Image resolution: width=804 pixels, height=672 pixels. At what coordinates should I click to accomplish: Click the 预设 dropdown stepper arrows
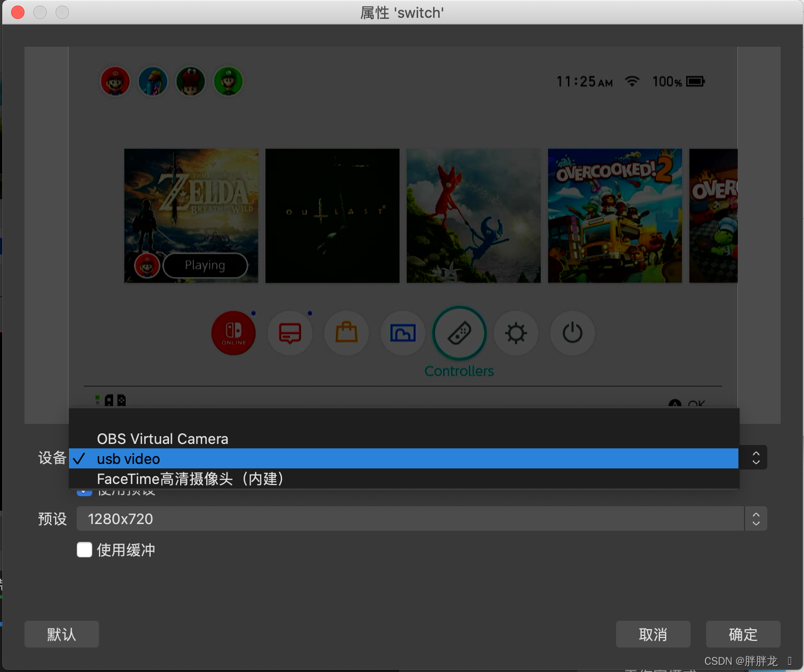[756, 518]
